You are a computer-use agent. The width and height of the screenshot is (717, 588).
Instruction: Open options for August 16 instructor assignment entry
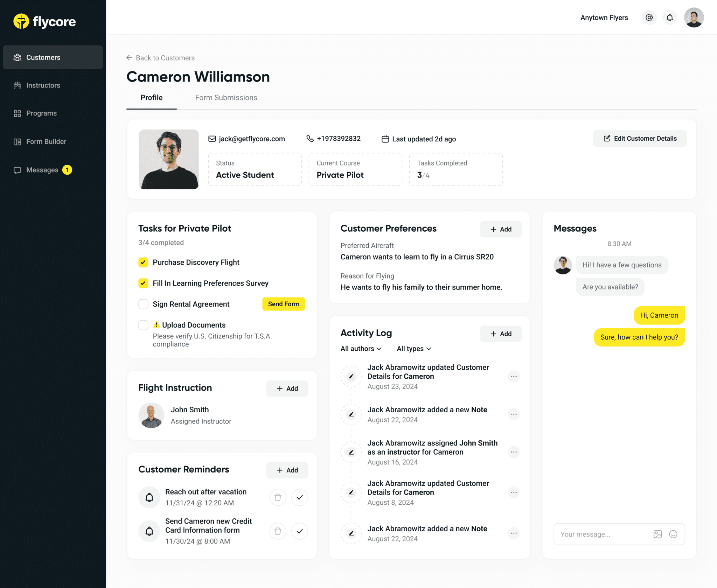tap(514, 452)
